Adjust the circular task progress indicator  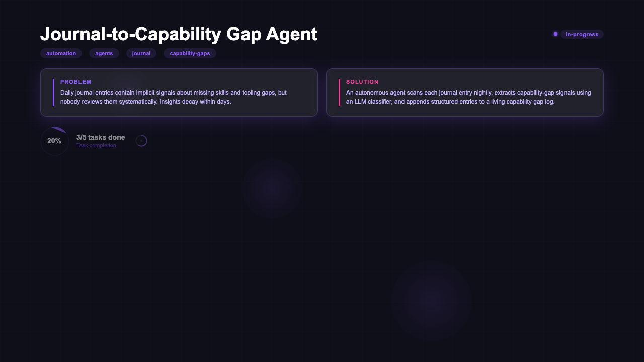click(54, 141)
